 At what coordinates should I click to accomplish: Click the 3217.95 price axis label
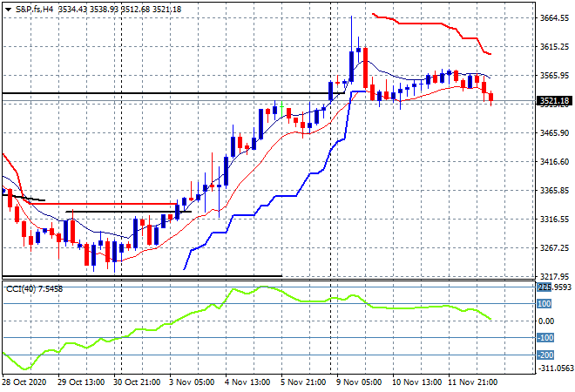coord(554,276)
